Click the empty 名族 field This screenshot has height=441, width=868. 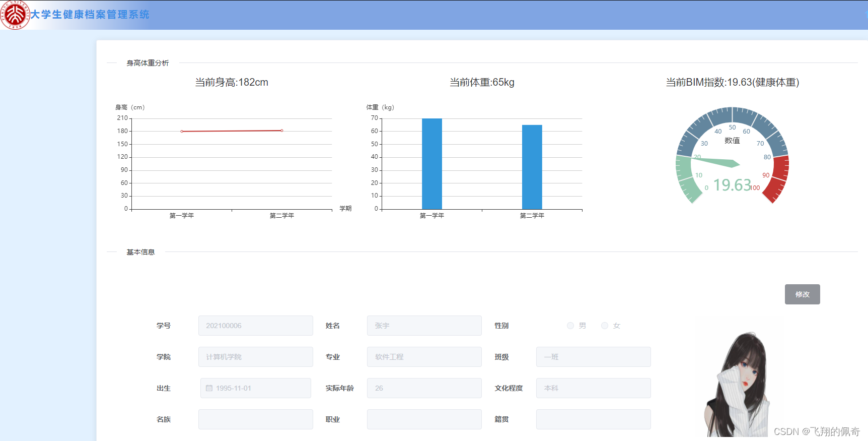pos(256,419)
